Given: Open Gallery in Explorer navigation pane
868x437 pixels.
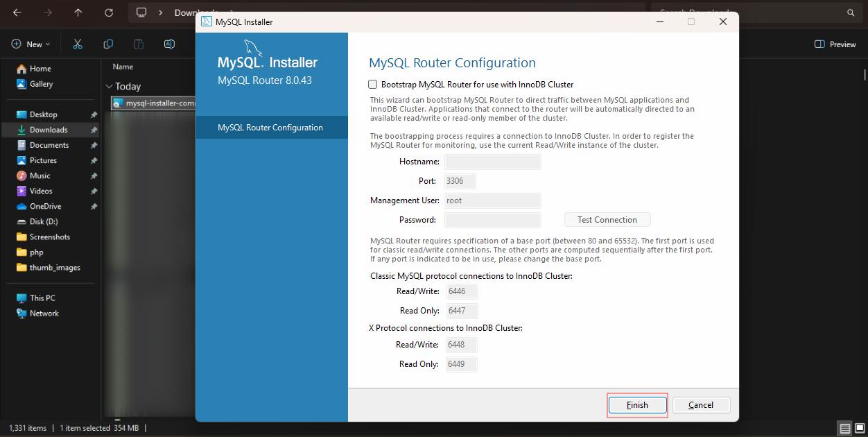Looking at the screenshot, I should pos(41,84).
